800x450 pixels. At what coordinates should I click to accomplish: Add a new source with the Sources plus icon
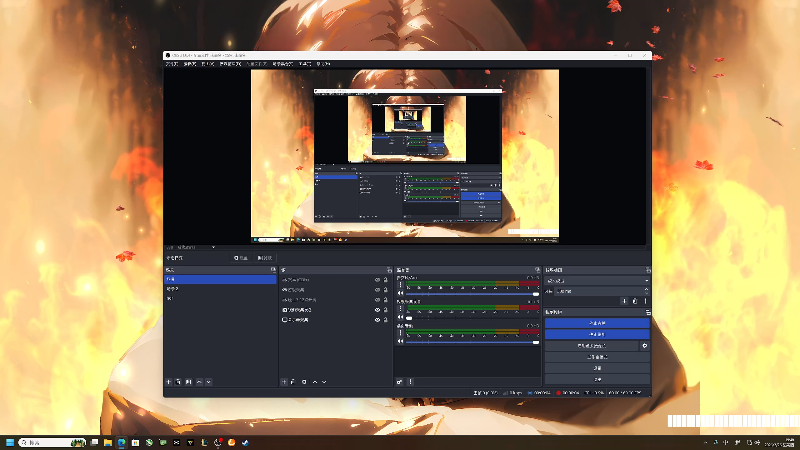(x=284, y=382)
